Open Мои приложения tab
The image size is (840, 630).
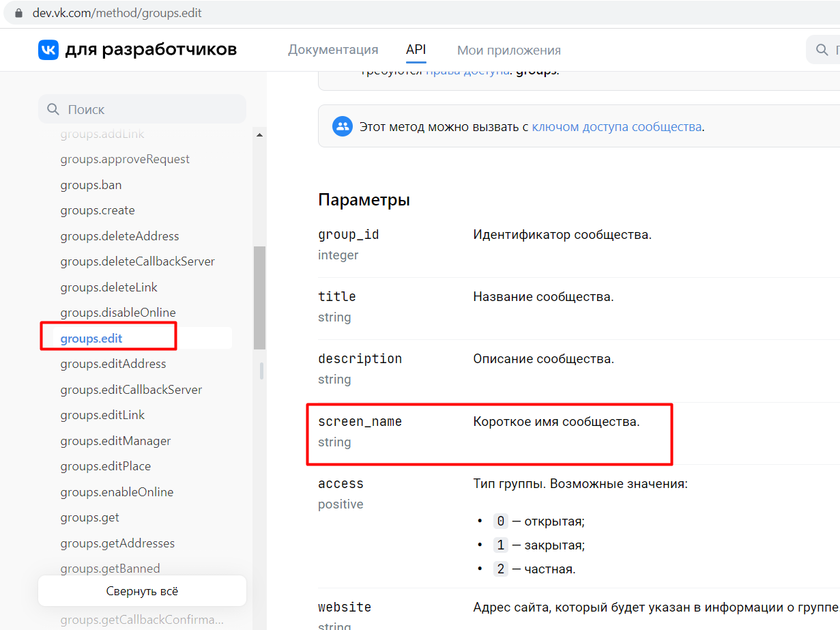click(x=509, y=50)
